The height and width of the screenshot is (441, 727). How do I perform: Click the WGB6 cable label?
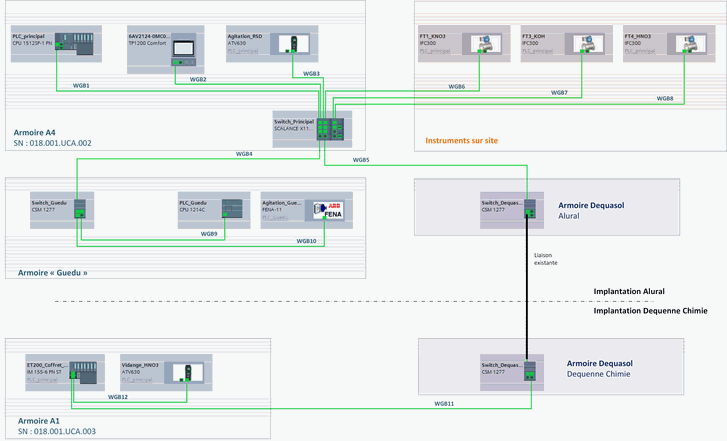(x=457, y=87)
